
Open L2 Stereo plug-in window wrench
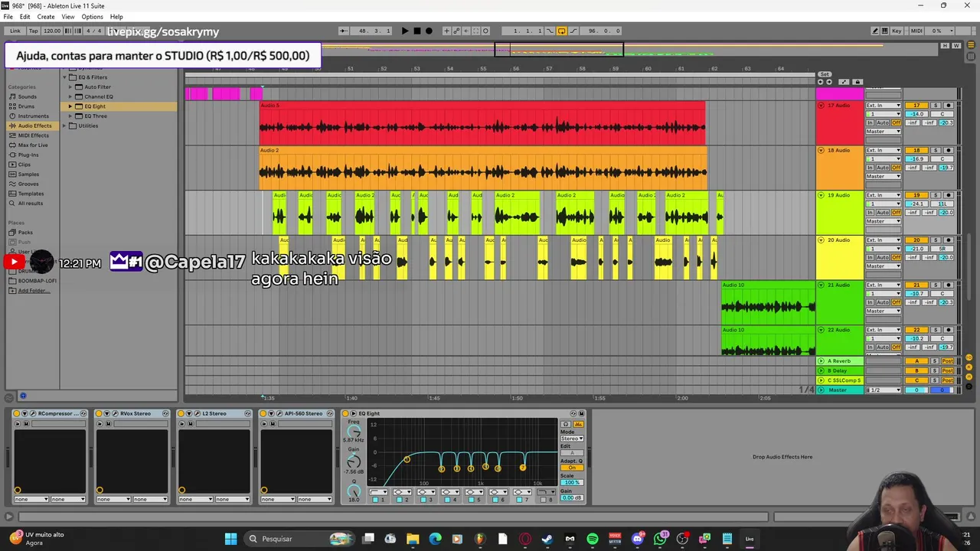[x=196, y=414]
